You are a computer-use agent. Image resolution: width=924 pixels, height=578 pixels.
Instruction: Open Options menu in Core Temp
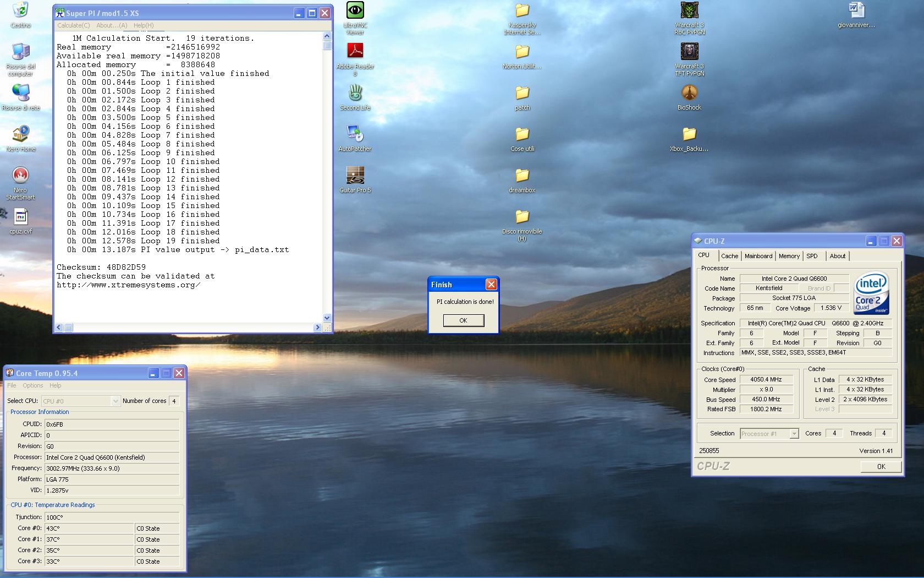point(32,385)
